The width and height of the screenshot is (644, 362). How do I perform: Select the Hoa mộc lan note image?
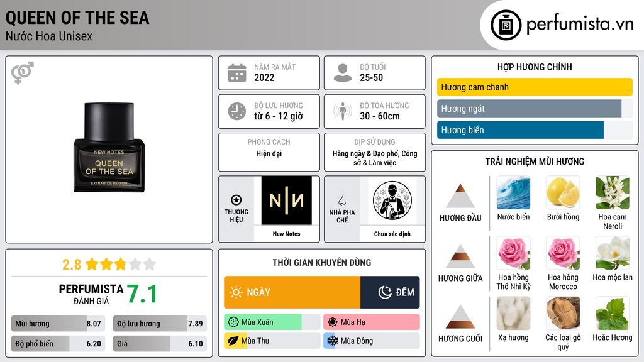pyautogui.click(x=613, y=253)
